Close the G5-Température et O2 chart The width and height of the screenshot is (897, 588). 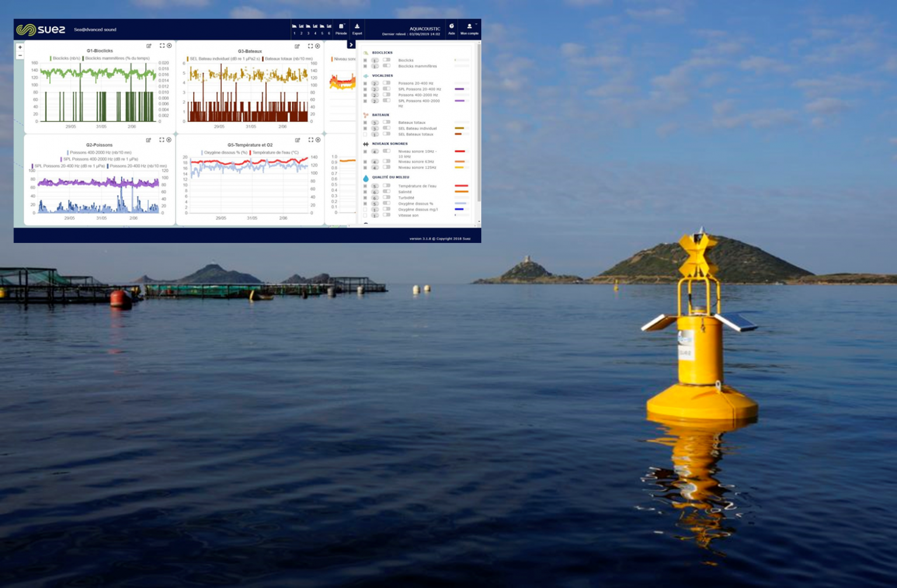(318, 140)
